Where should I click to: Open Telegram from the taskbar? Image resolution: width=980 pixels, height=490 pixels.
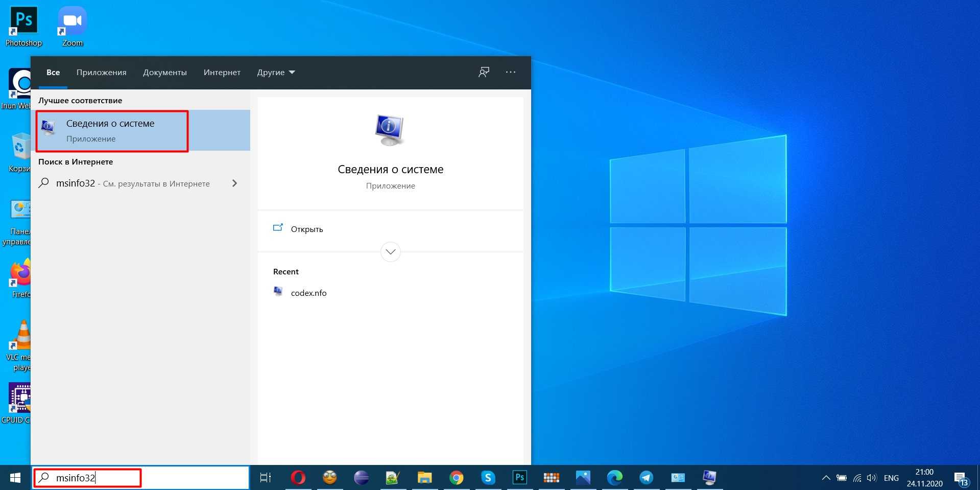click(x=646, y=478)
